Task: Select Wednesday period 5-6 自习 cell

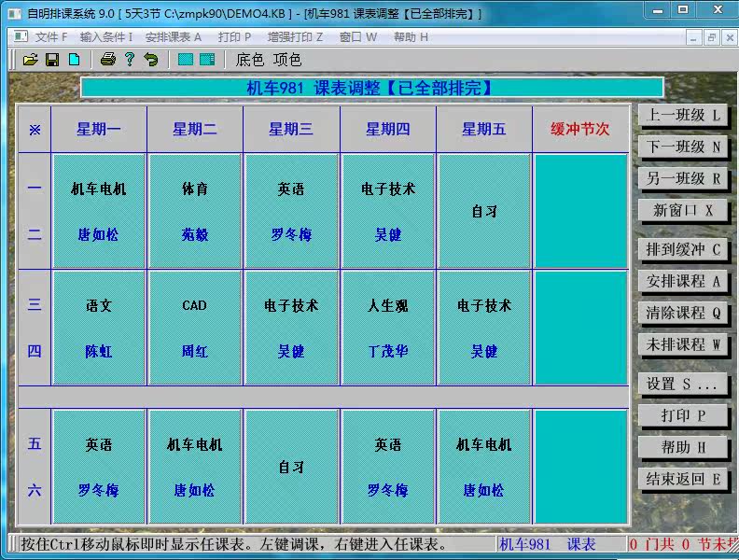Action: [x=291, y=467]
